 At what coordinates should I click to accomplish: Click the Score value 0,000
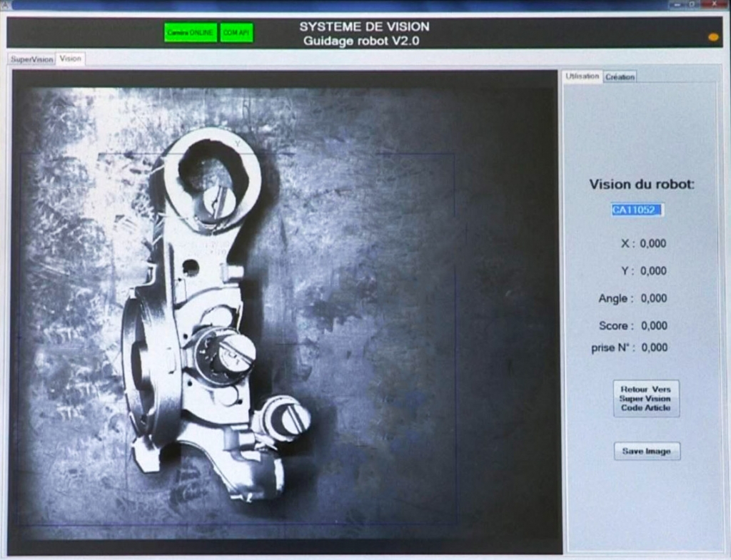point(654,326)
